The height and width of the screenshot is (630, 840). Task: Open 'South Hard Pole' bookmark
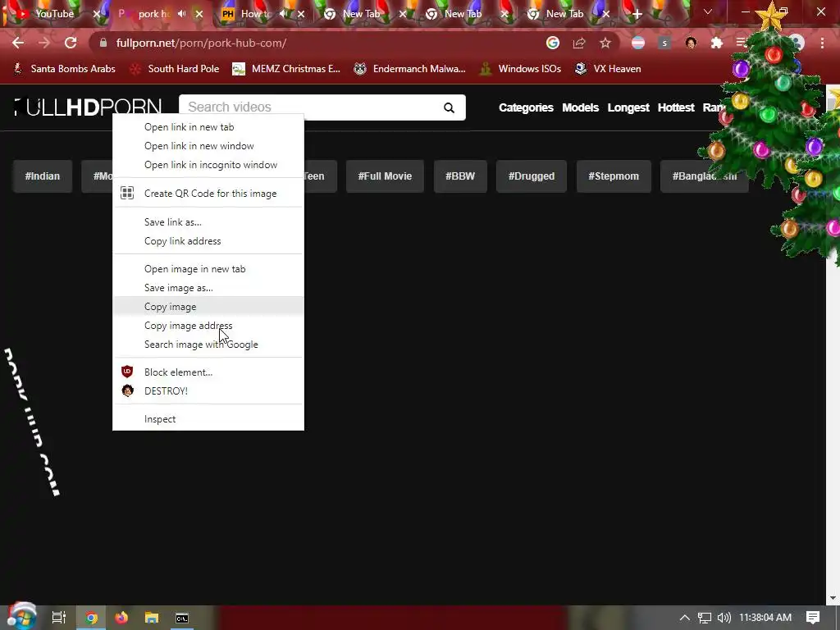(x=175, y=69)
